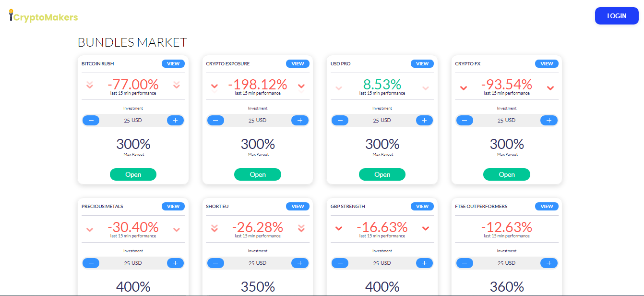View the Short EU bundle
Image resolution: width=644 pixels, height=296 pixels.
coord(298,206)
